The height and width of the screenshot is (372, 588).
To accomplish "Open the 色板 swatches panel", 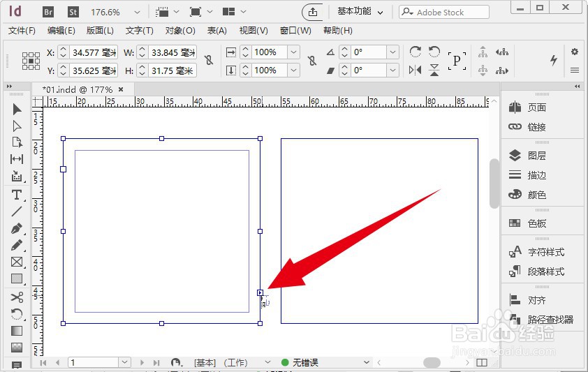I will pyautogui.click(x=536, y=223).
